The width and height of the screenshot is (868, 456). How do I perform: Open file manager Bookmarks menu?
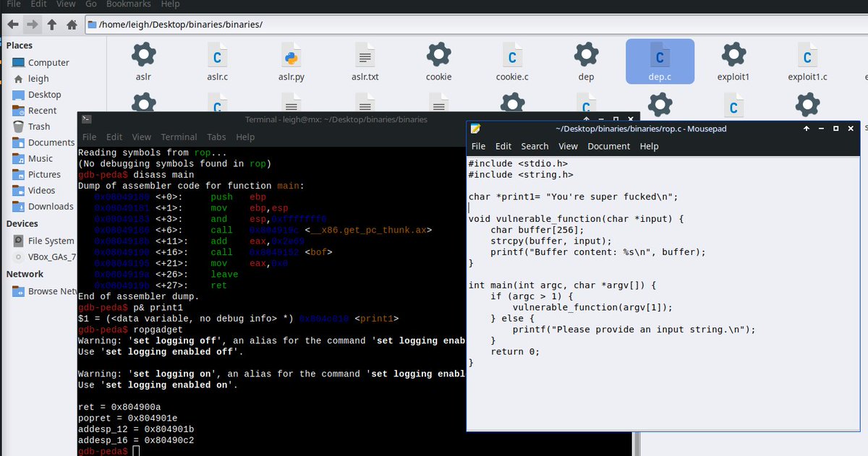click(129, 4)
